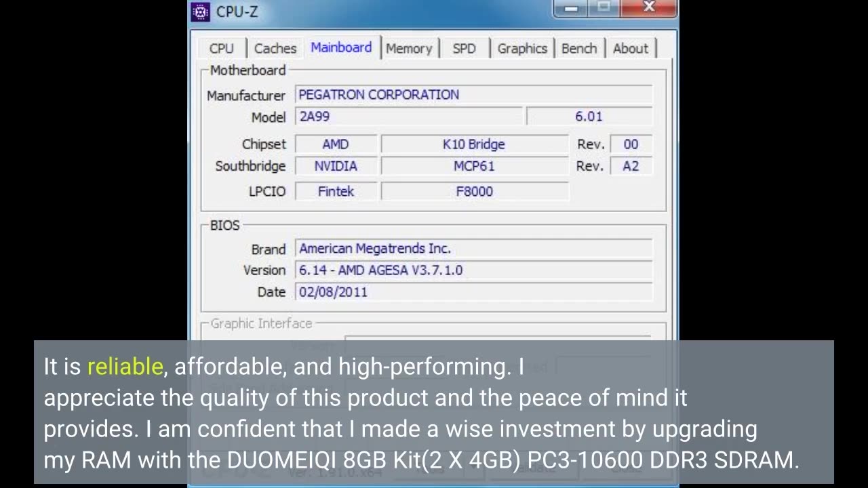Open the Graphics tab

click(x=522, y=48)
